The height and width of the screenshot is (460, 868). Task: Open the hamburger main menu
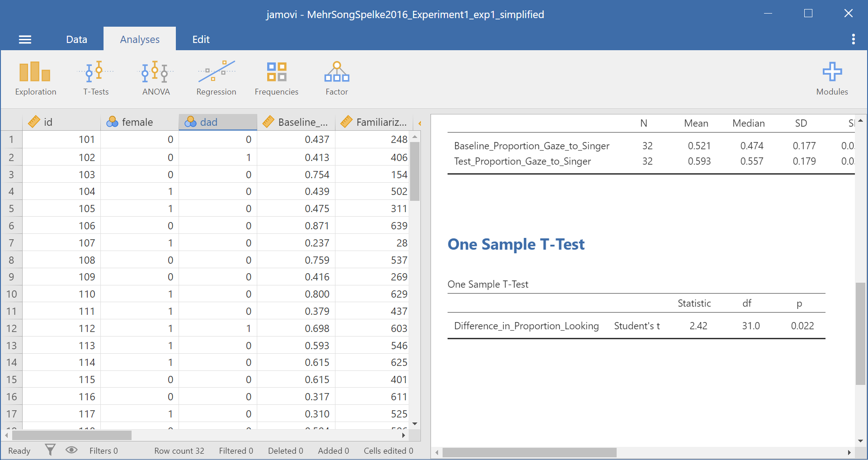(x=25, y=40)
